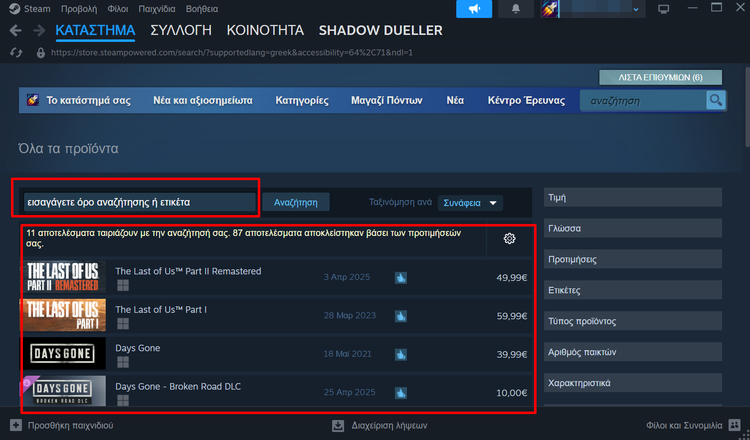
Task: Open The Last of Us Part I thumbnail
Action: 63,315
